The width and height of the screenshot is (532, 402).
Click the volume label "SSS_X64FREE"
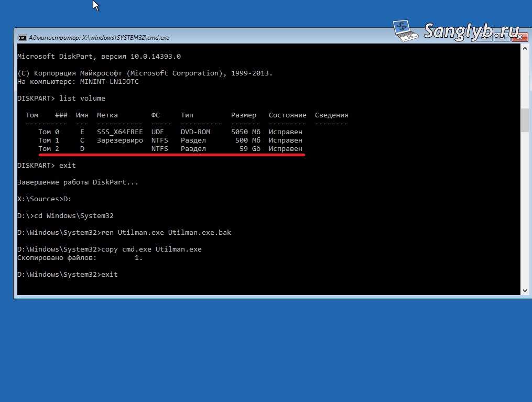(x=120, y=132)
